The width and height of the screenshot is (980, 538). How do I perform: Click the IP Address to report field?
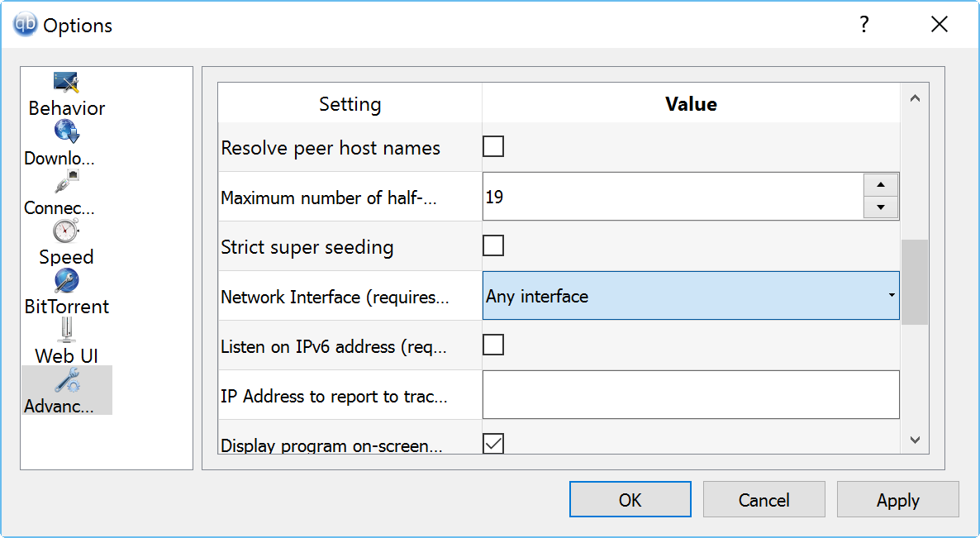(x=691, y=394)
